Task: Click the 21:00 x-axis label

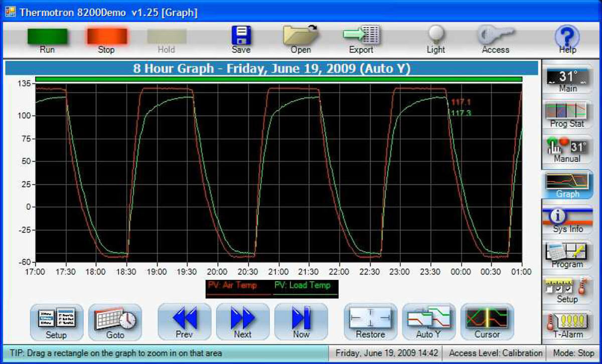Action: [x=278, y=271]
